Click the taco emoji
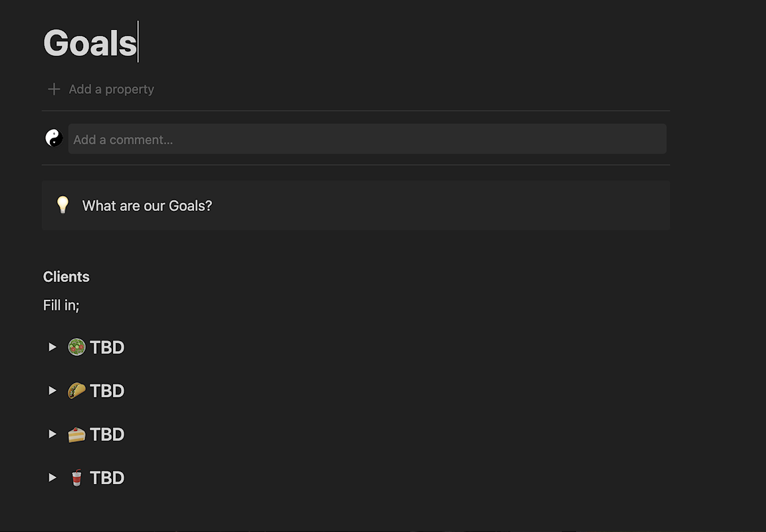 [76, 390]
